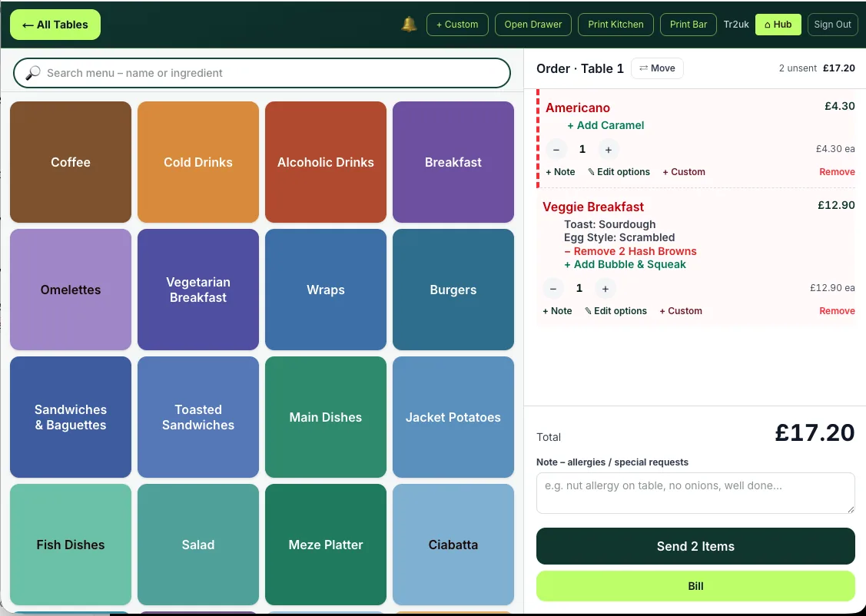The height and width of the screenshot is (616, 866).
Task: Increase Veggie Breakfast quantity
Action: [x=605, y=288]
